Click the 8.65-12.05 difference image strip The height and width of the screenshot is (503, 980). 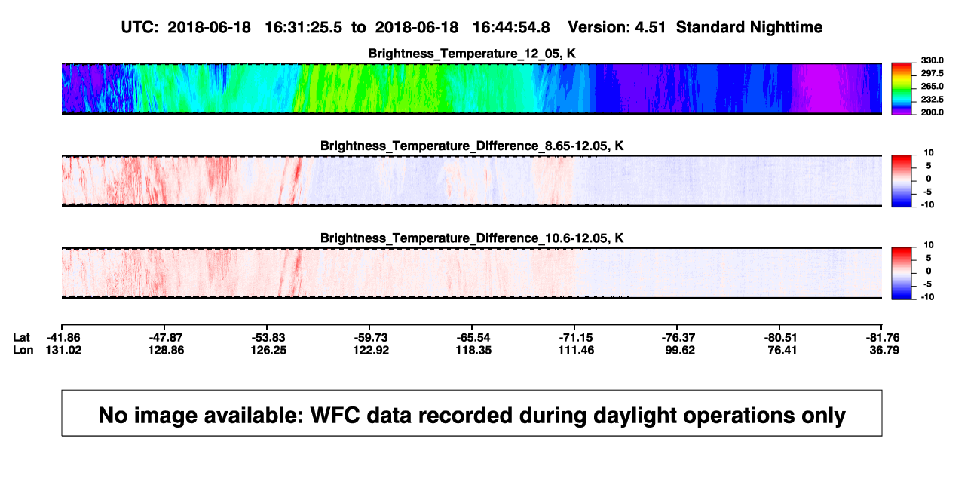471,181
